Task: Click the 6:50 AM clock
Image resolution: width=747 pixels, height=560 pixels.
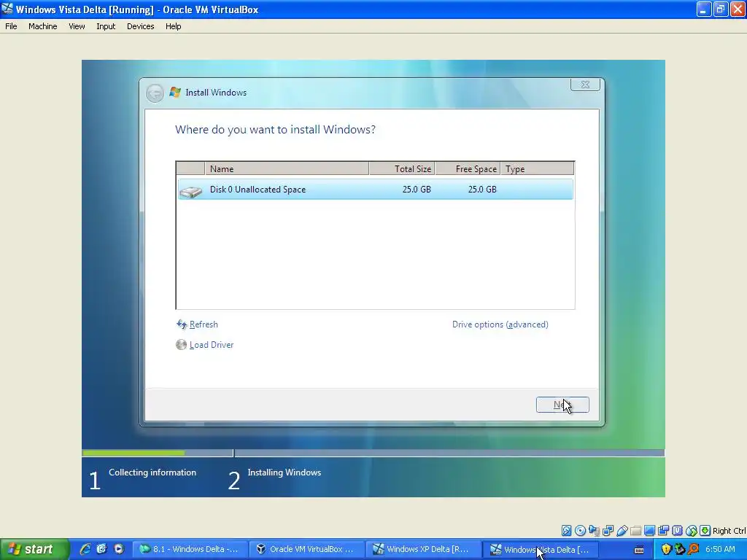Action: [720, 550]
